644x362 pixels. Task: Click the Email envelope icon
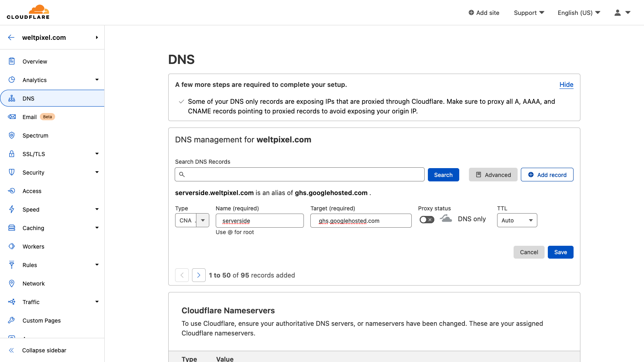point(12,117)
